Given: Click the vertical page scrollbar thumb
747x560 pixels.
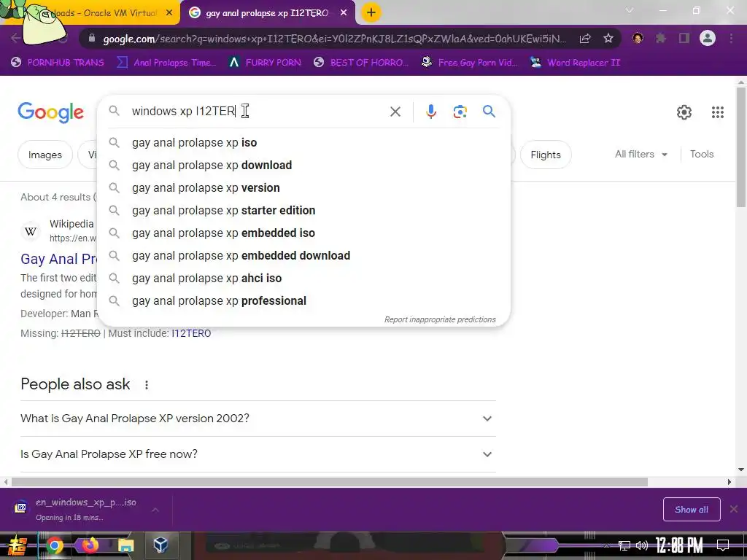Looking at the screenshot, I should coord(741,147).
